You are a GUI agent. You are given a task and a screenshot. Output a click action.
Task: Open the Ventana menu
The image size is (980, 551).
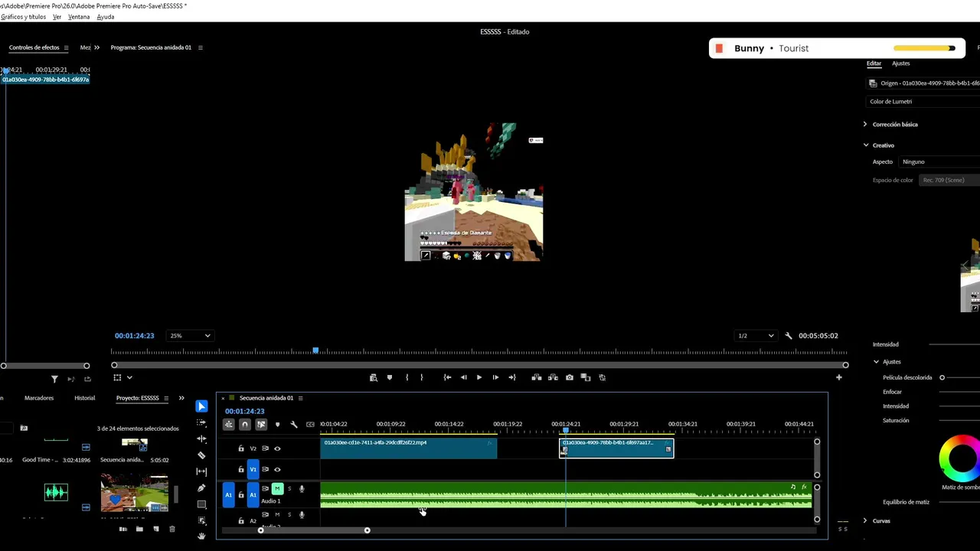pos(79,17)
